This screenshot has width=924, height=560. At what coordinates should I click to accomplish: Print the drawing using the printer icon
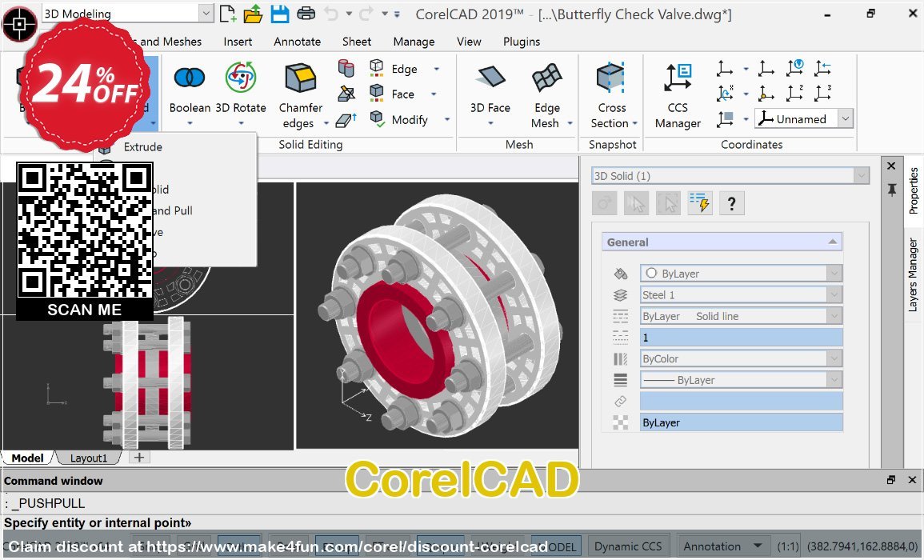[x=306, y=13]
